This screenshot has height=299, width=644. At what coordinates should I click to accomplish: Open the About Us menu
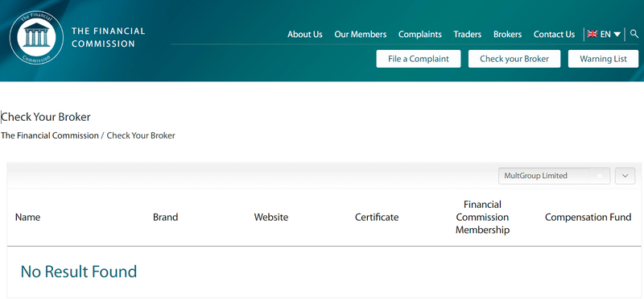305,35
